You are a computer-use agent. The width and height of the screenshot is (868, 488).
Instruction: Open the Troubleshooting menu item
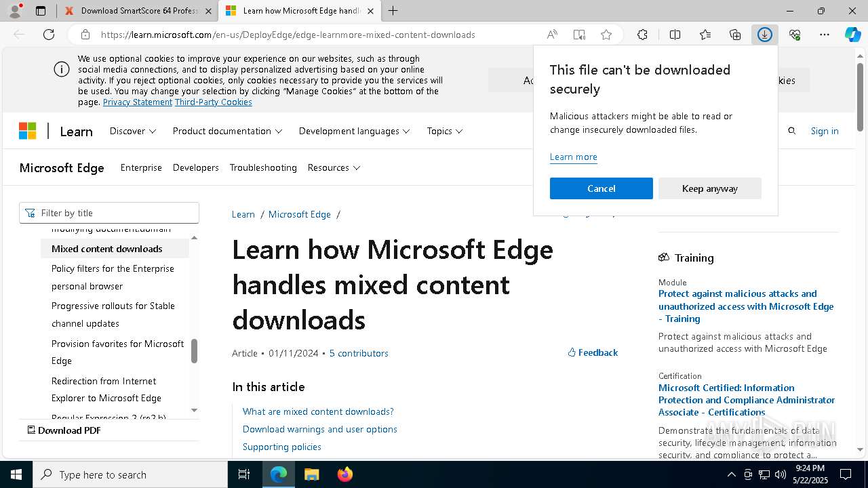tap(263, 167)
